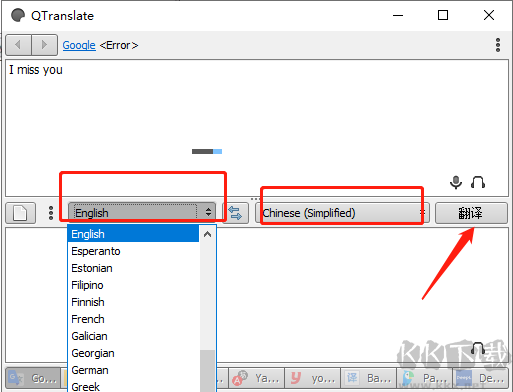Click the clear text blank page icon
The image size is (513, 392).
[20, 213]
